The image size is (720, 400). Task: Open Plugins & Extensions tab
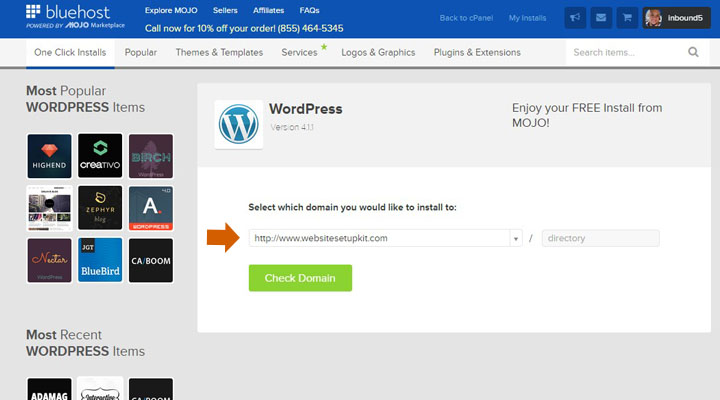coord(477,52)
